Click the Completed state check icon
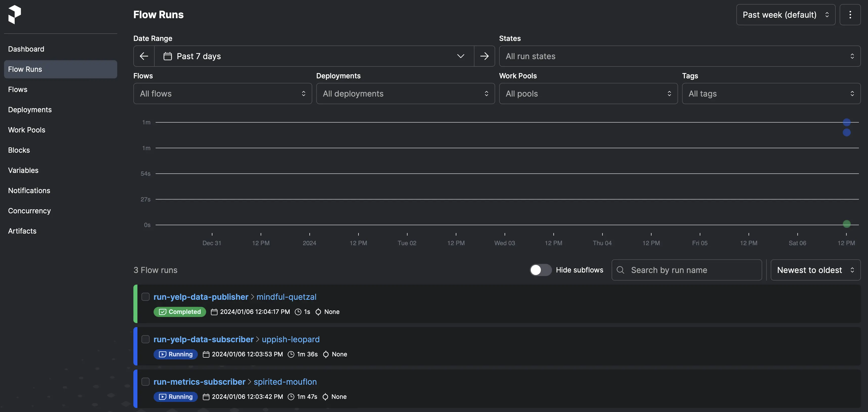The height and width of the screenshot is (412, 868). (x=162, y=312)
